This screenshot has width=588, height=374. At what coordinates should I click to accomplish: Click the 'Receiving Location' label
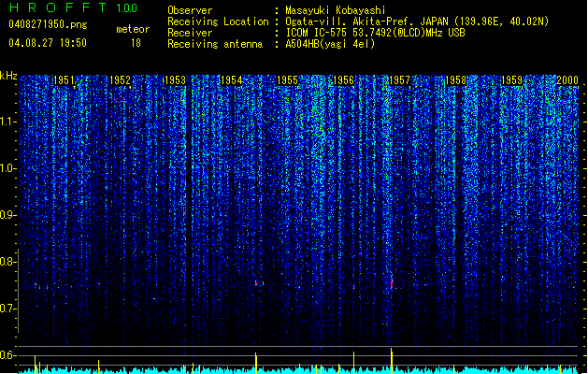218,22
